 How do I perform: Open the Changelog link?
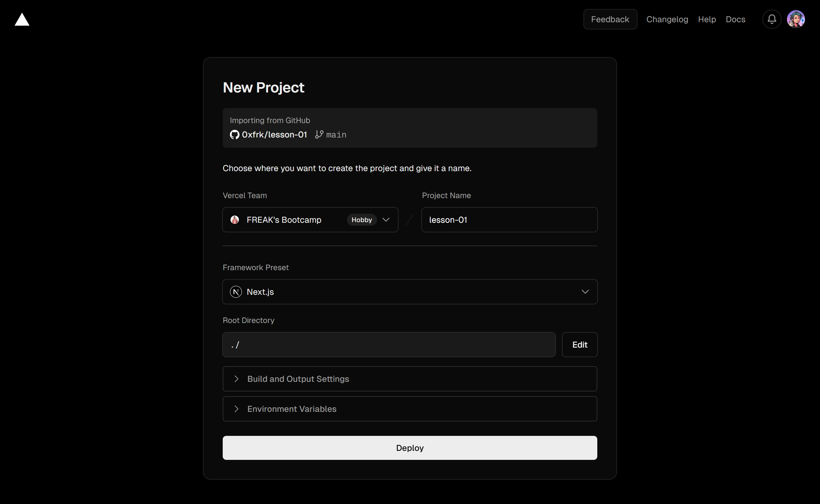667,19
